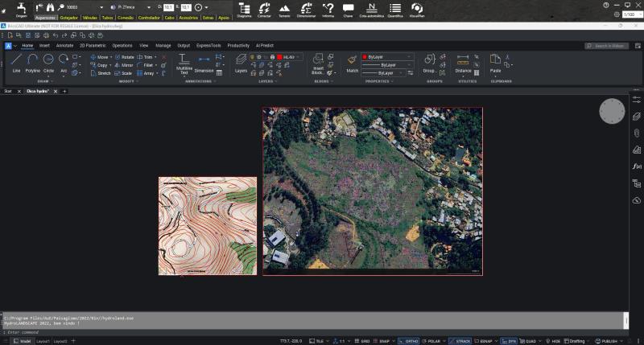Open the ByLayer color dropdown
This screenshot has width=644, height=345.
(387, 57)
